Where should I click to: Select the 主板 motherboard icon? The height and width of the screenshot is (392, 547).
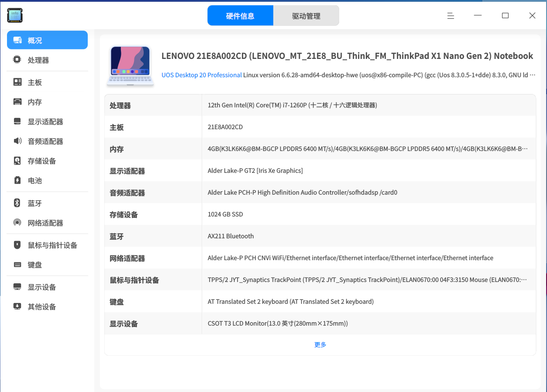click(x=17, y=82)
